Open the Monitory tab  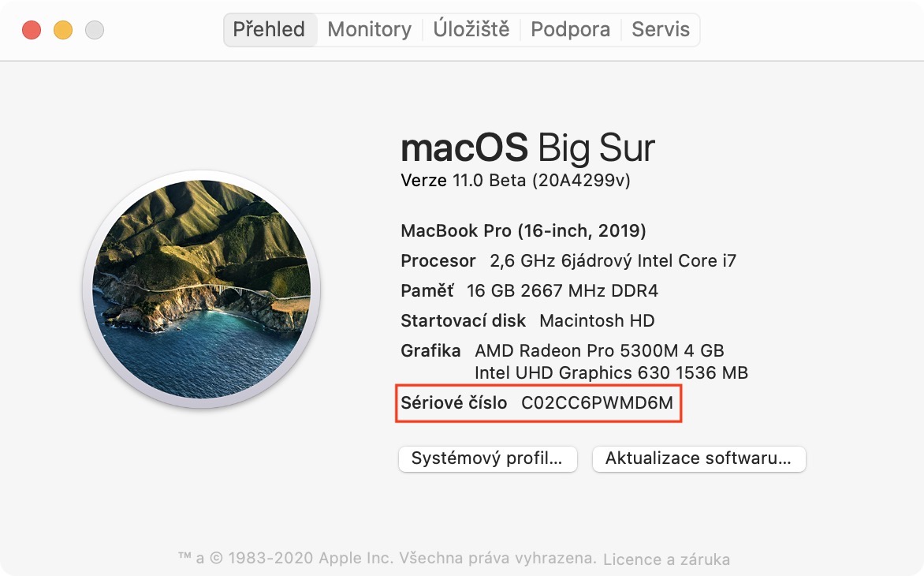coord(369,30)
